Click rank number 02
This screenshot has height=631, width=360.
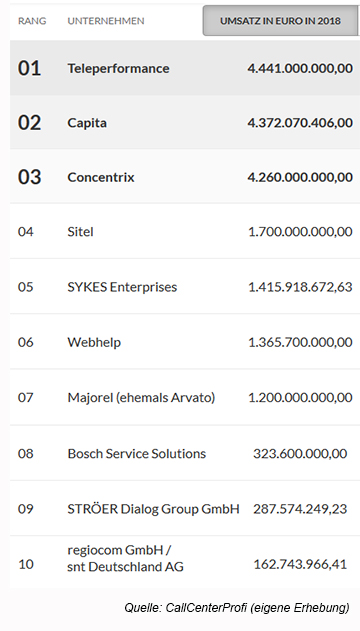pos(29,123)
